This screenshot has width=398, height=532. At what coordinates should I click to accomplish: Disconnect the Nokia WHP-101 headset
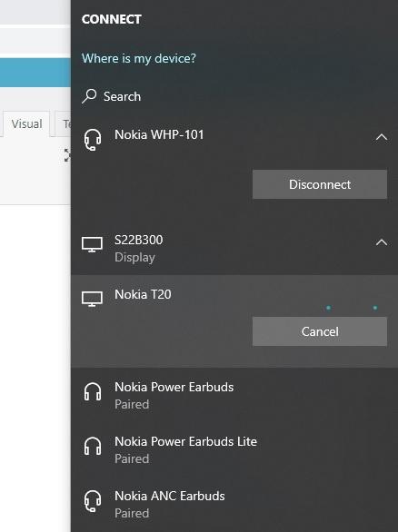pyautogui.click(x=320, y=184)
